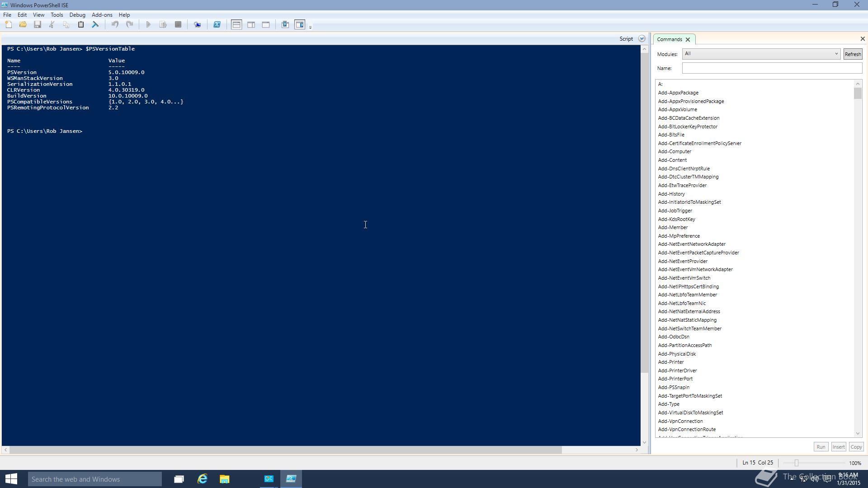
Task: Close the Commands tab
Action: click(688, 40)
